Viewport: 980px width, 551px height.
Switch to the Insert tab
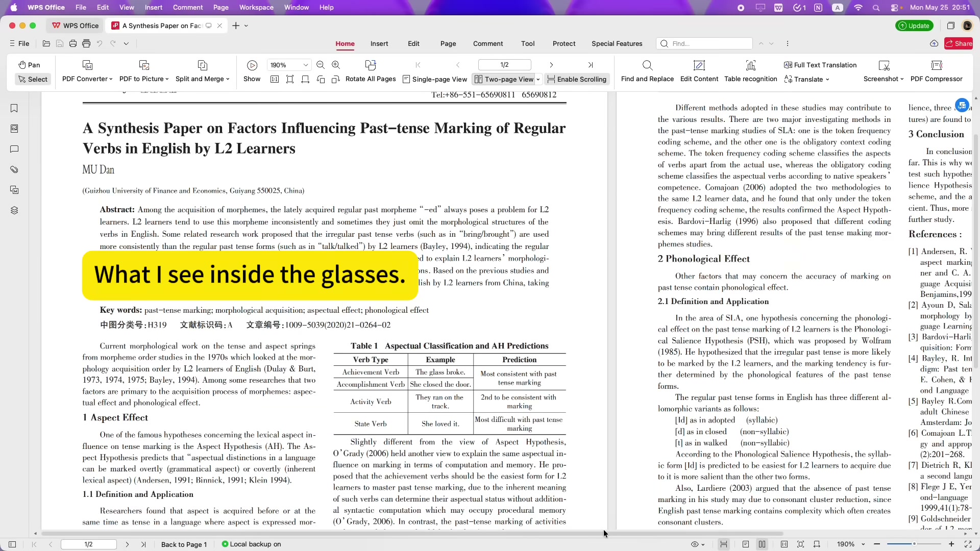point(379,44)
